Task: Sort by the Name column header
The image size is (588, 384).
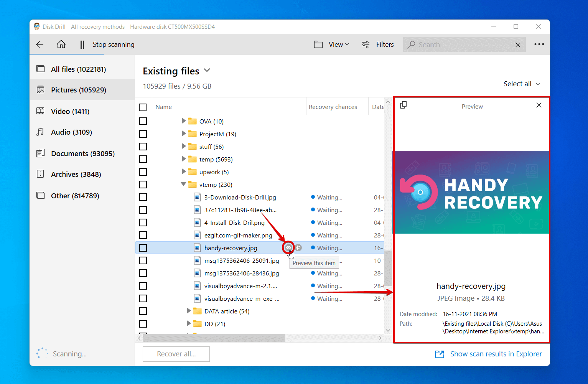Action: click(163, 107)
